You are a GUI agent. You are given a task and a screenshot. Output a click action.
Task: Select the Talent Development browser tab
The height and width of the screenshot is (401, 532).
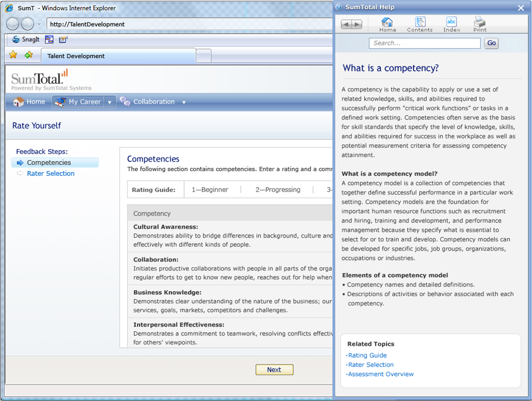pos(118,56)
